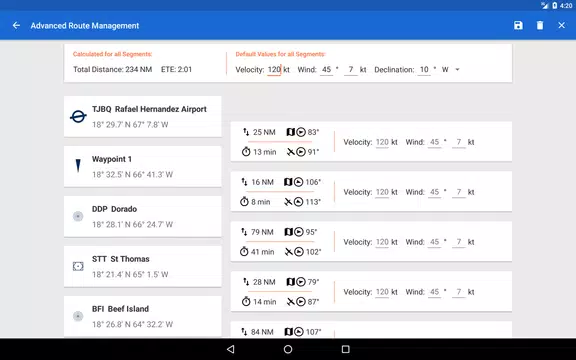
Task: Tap the stopwatch icon beside 8 min
Action: (x=244, y=202)
